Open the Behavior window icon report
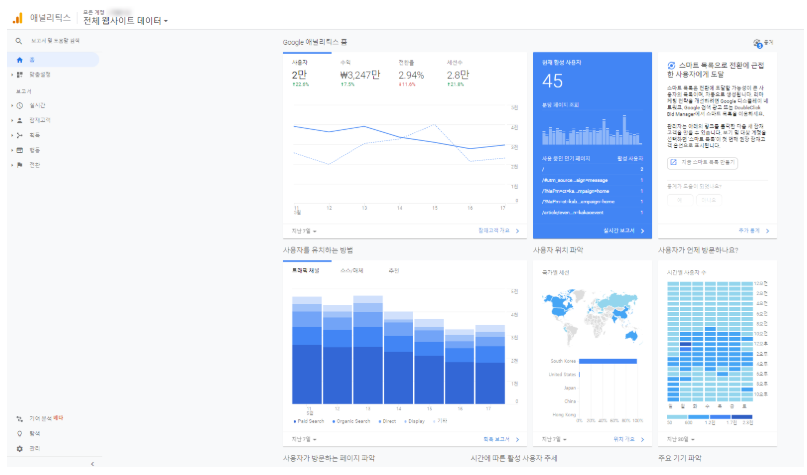 [x=20, y=150]
